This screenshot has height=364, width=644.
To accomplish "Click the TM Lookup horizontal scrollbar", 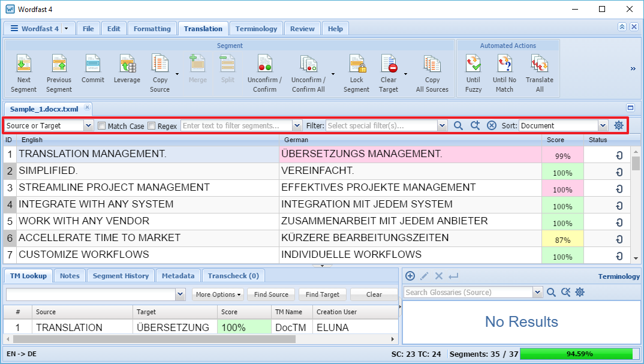I will (154, 339).
